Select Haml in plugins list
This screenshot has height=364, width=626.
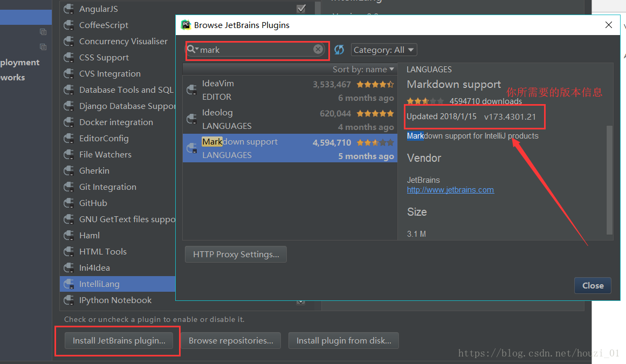[118, 235]
